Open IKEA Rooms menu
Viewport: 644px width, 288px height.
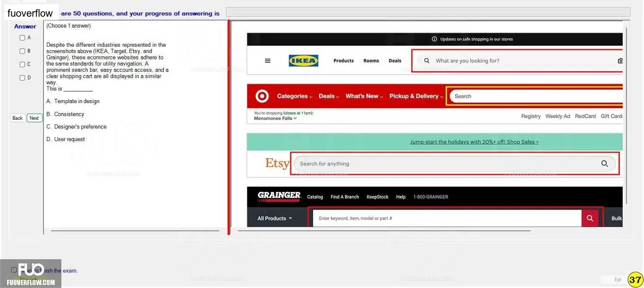click(371, 61)
